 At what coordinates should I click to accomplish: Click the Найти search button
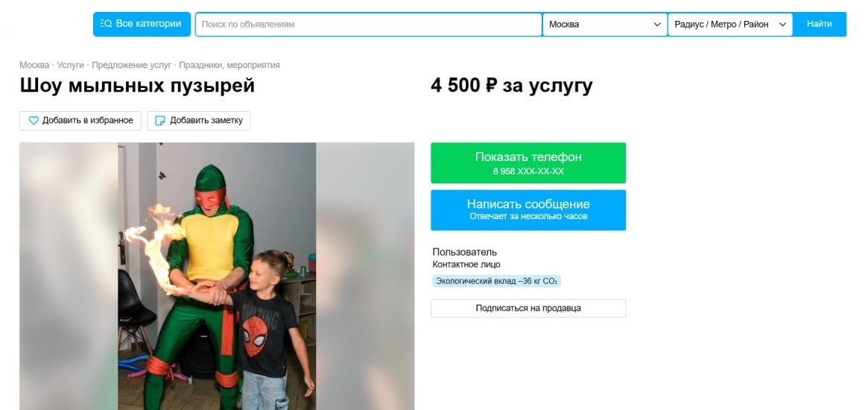point(820,25)
